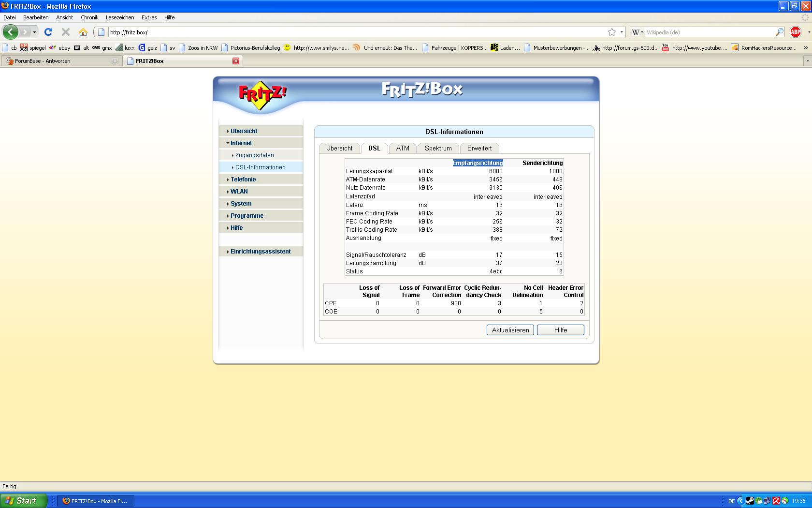
Task: Switch to the Übersicht tab in DSL-Informationen
Action: click(x=339, y=148)
